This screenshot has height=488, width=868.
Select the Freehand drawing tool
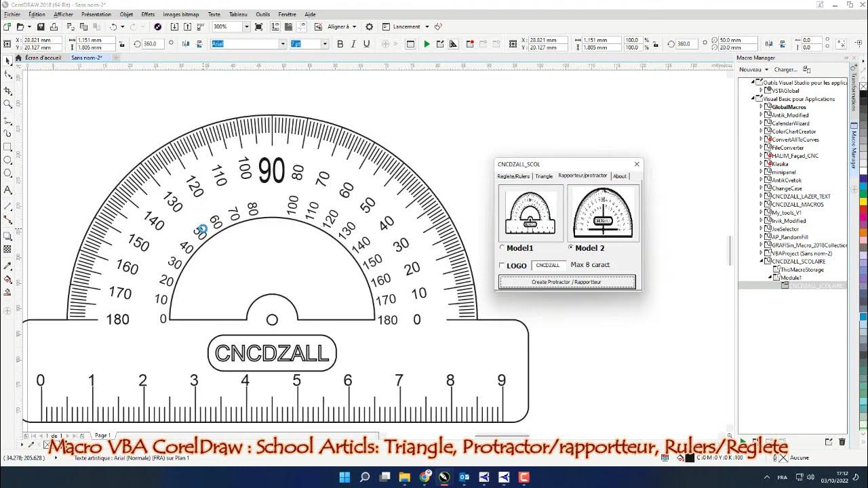7,119
